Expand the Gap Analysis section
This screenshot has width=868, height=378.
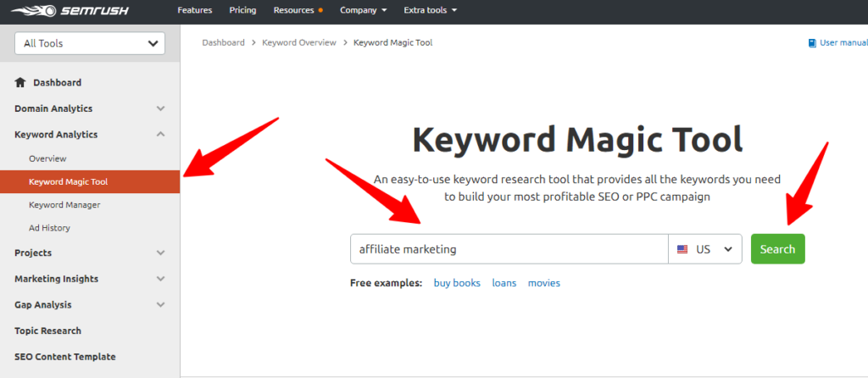coord(160,305)
